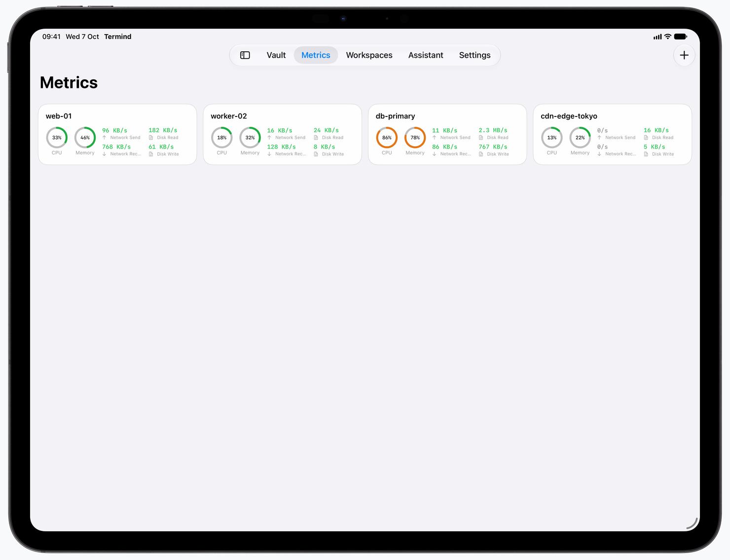Click cdn-edge-tokyo Network Send up-arrow icon

tap(599, 138)
